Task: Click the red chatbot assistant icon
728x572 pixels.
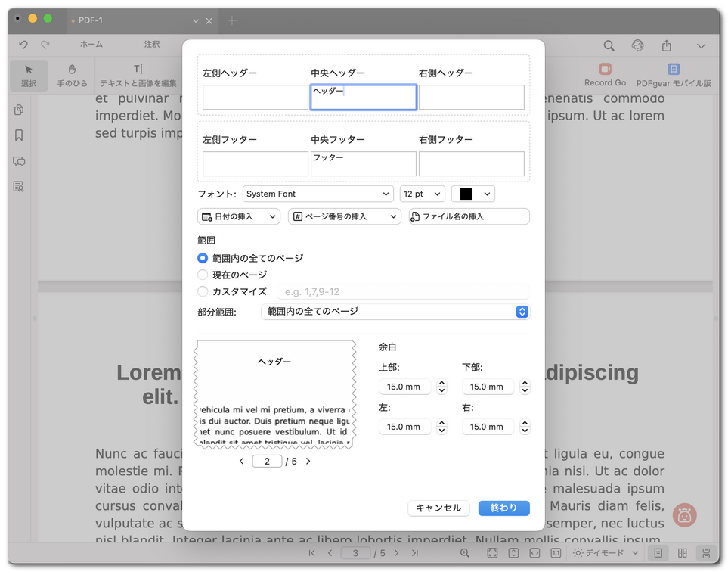Action: (x=684, y=516)
